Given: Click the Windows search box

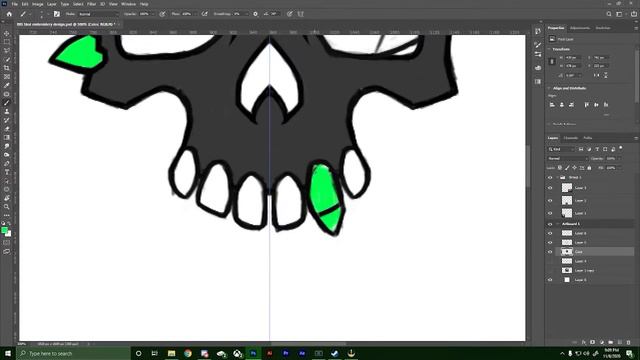Looking at the screenshot, I should [73, 353].
